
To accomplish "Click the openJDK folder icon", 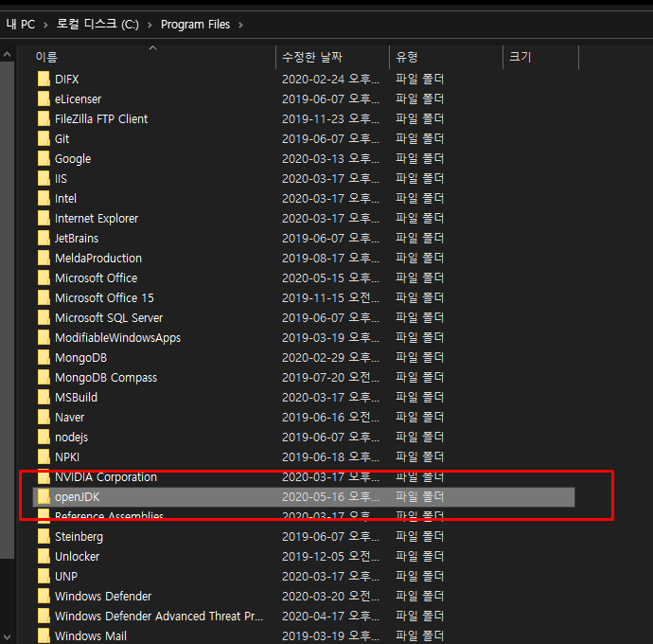I will click(44, 497).
